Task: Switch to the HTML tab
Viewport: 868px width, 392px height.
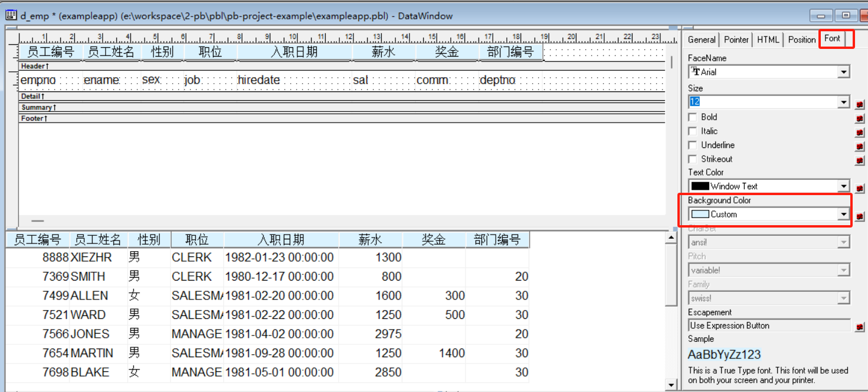Action: click(x=768, y=39)
